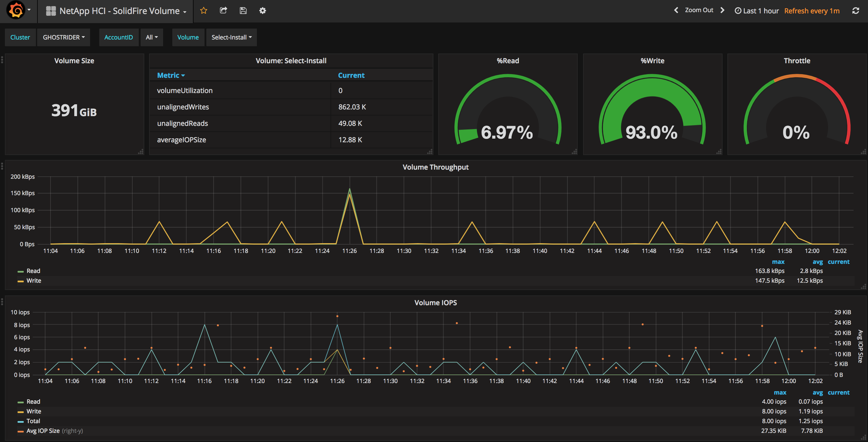Save the dashboard with disk icon
The image size is (868, 442).
click(243, 10)
